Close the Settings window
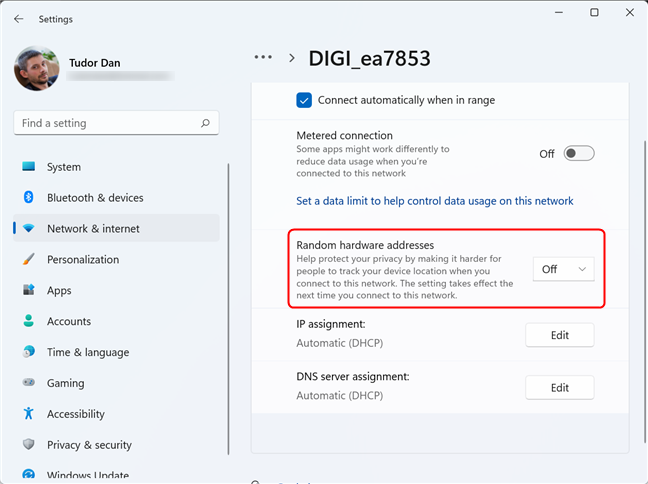The width and height of the screenshot is (648, 484). click(x=629, y=12)
